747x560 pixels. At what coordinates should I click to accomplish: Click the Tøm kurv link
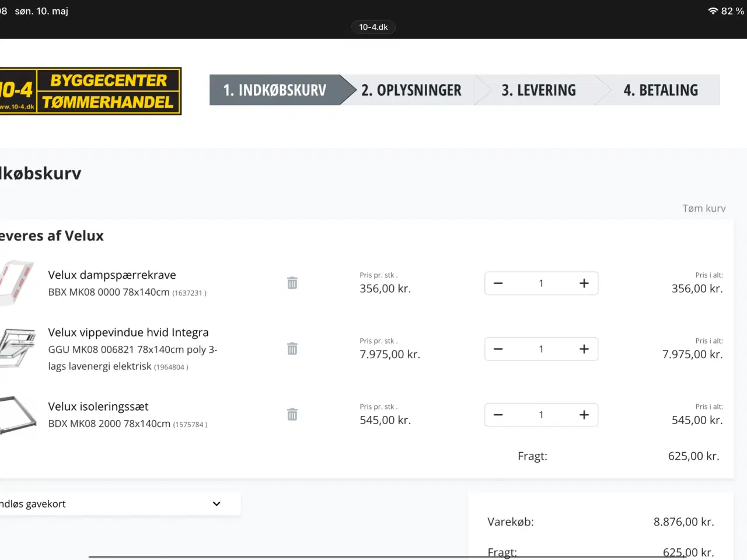click(x=704, y=208)
